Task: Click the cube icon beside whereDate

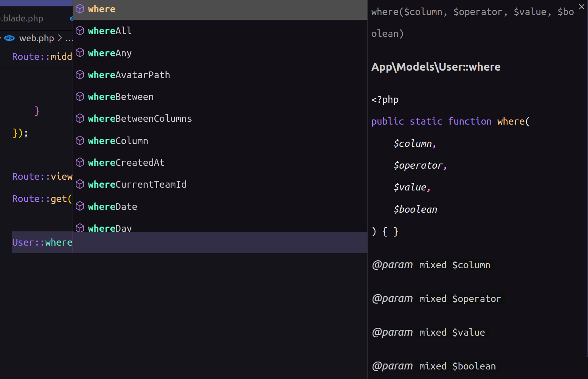Action: click(80, 206)
